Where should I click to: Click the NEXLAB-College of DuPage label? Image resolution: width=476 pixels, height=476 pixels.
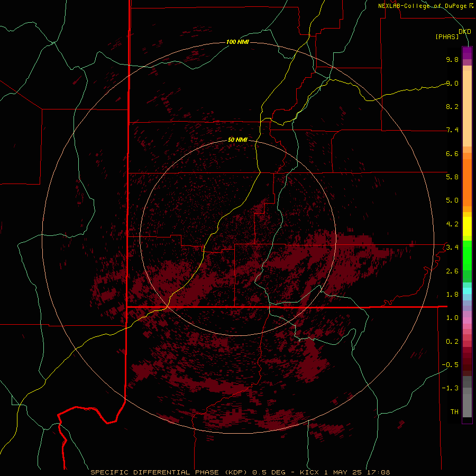422,6
